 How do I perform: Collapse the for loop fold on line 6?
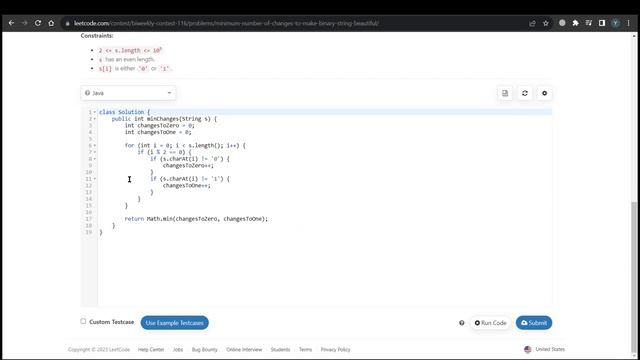coord(95,146)
